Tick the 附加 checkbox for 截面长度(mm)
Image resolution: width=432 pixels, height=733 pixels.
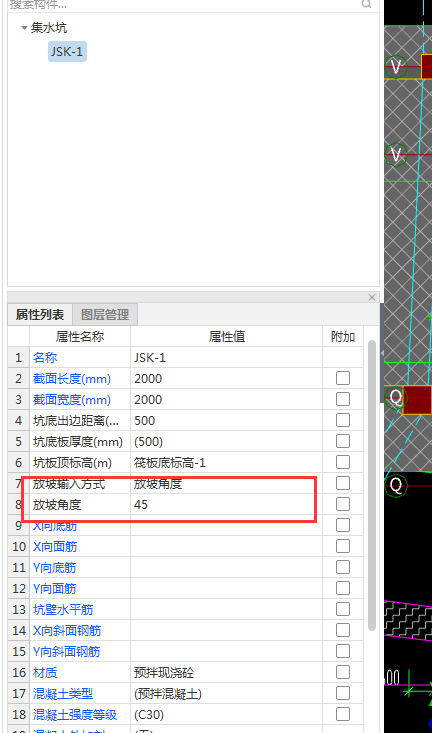(343, 378)
